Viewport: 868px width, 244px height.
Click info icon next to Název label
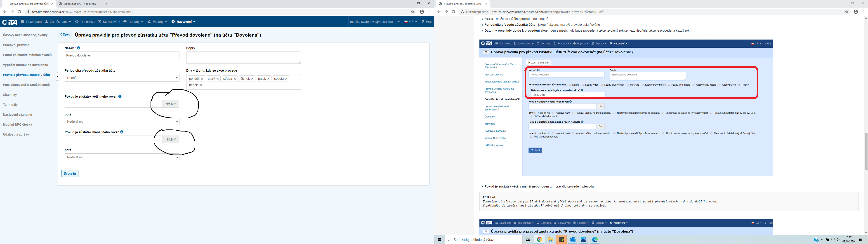point(78,48)
